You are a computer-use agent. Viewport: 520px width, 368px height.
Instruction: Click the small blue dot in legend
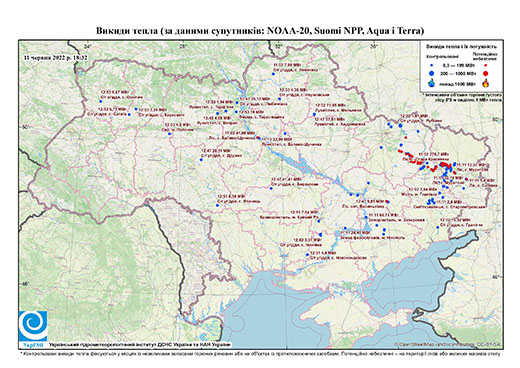click(432, 65)
